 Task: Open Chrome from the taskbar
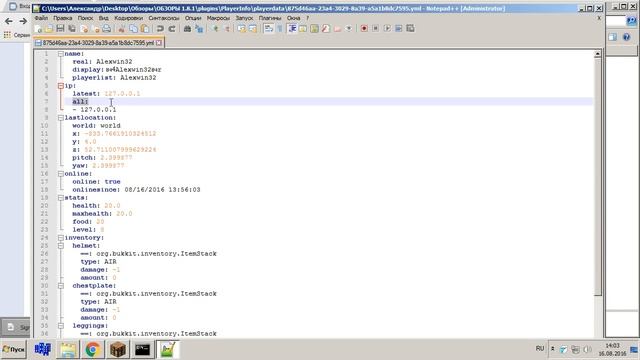tap(93, 350)
